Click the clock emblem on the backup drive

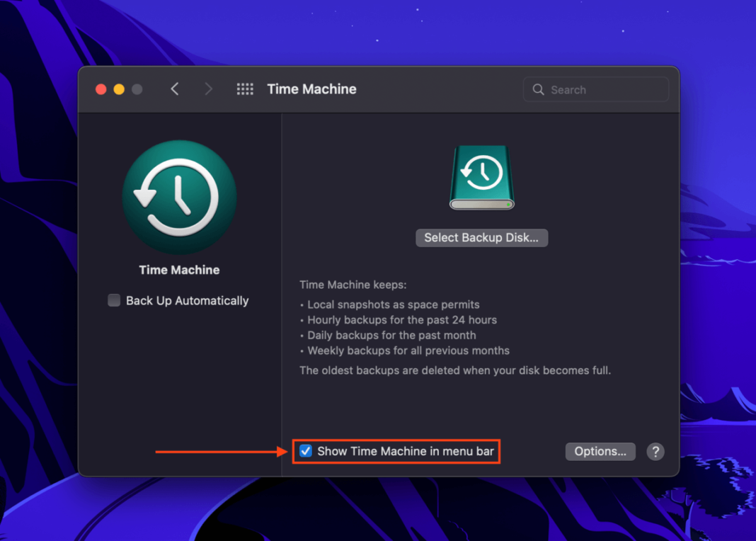[x=482, y=172]
